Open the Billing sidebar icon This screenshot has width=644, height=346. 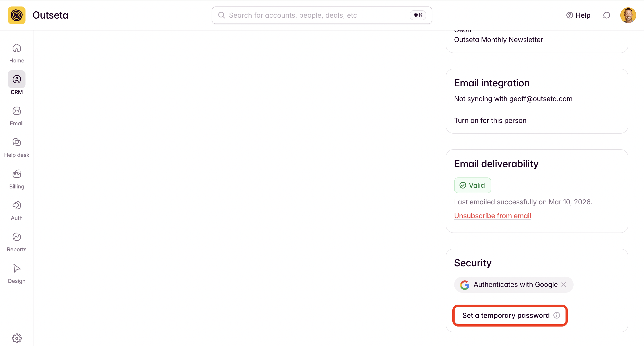pyautogui.click(x=17, y=174)
